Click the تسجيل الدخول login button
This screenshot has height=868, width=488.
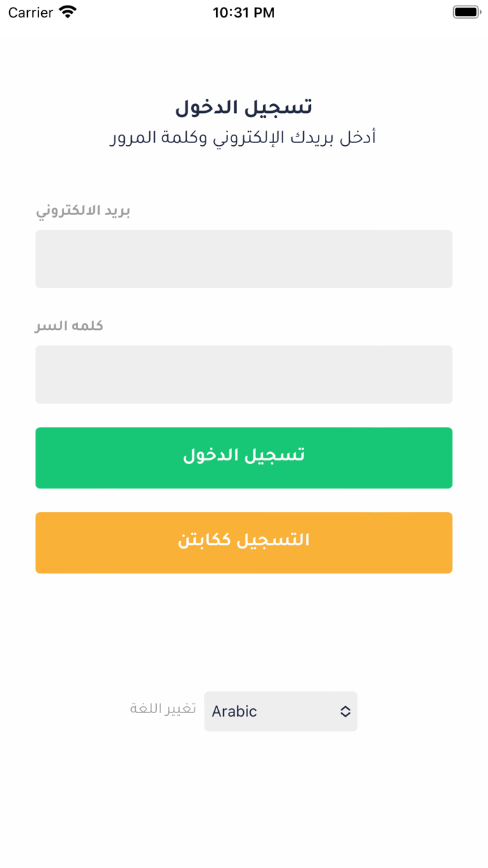(x=244, y=458)
